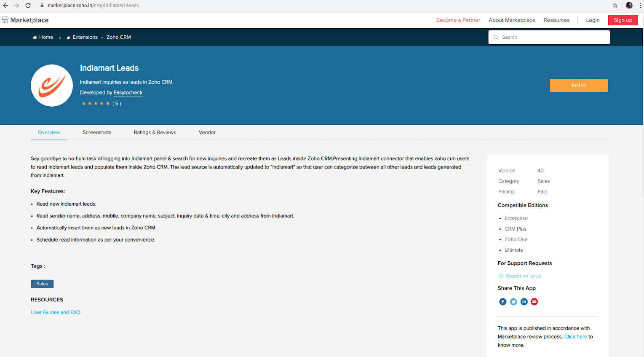The width and height of the screenshot is (644, 357).
Task: Click the Enterprise edition entry
Action: [516, 218]
